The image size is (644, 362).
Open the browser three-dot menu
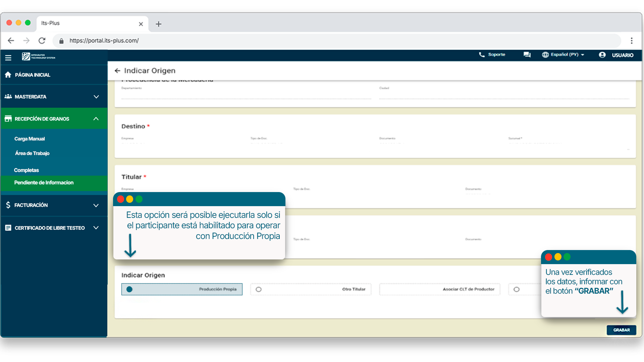pos(631,41)
